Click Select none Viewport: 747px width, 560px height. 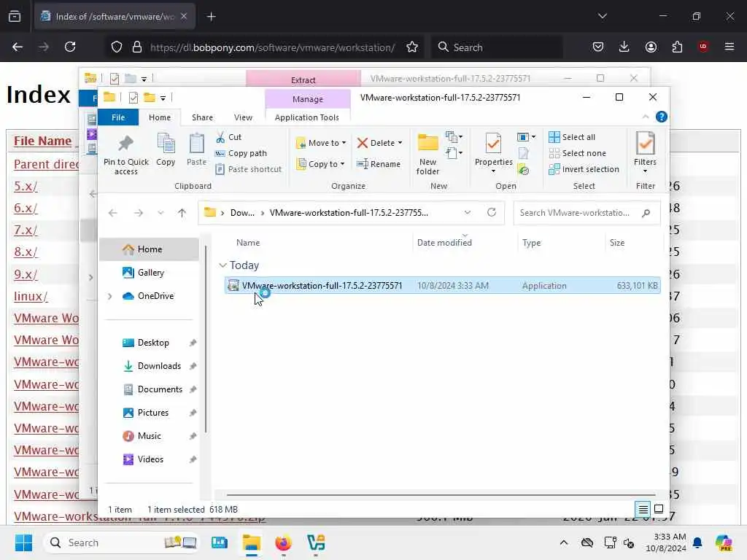tap(578, 153)
